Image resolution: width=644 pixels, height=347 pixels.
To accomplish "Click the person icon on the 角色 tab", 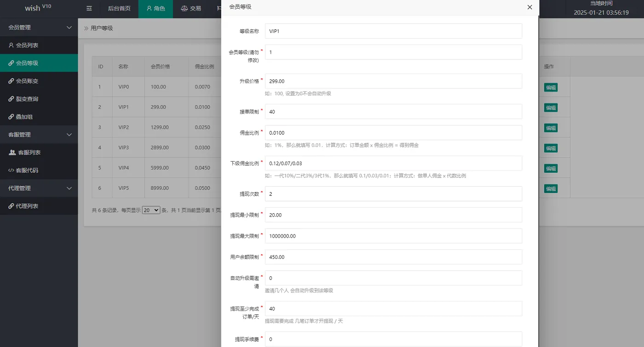I will click(148, 8).
